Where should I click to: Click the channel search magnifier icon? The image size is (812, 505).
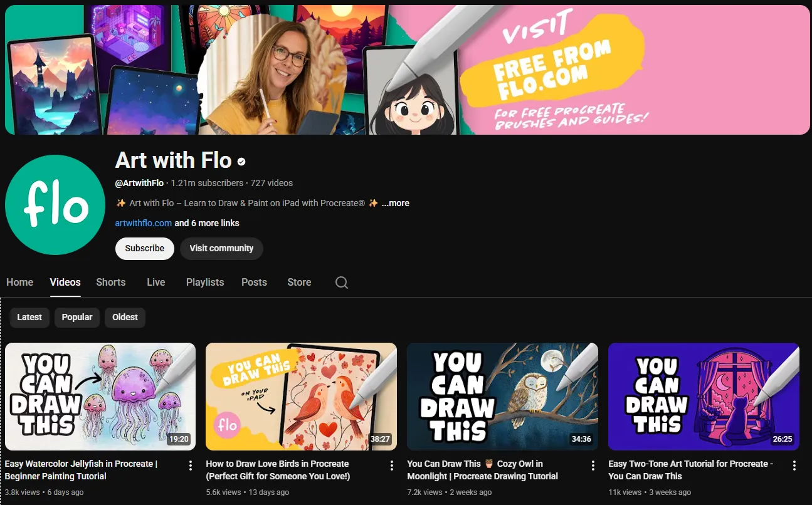pyautogui.click(x=342, y=283)
